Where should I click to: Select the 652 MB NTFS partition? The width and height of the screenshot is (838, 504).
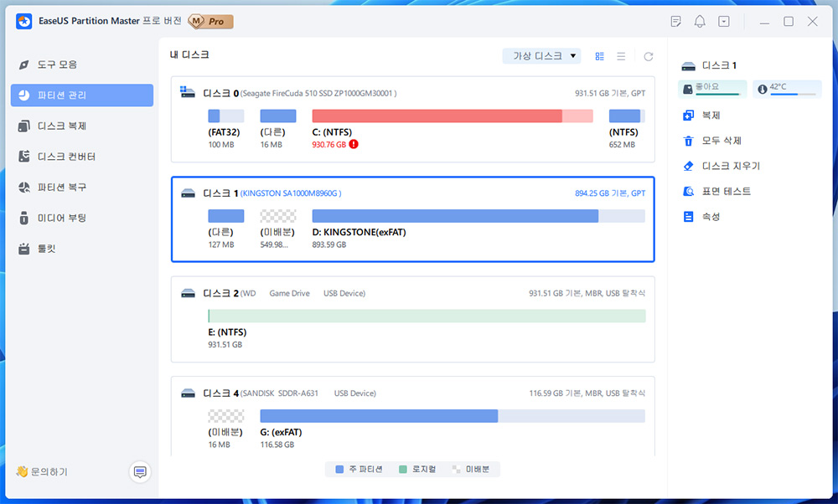click(627, 116)
